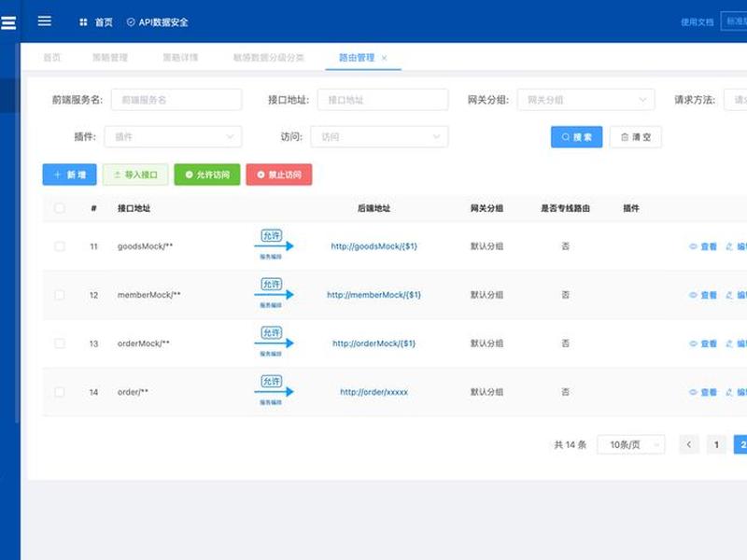Open the 10条/页 page size dropdown
The width and height of the screenshot is (747, 560).
pyautogui.click(x=630, y=445)
